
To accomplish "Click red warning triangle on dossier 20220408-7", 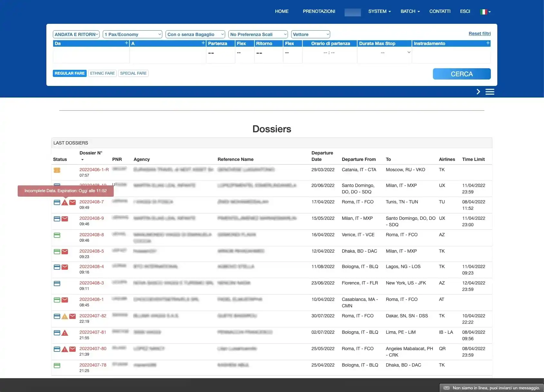I will [x=65, y=202].
